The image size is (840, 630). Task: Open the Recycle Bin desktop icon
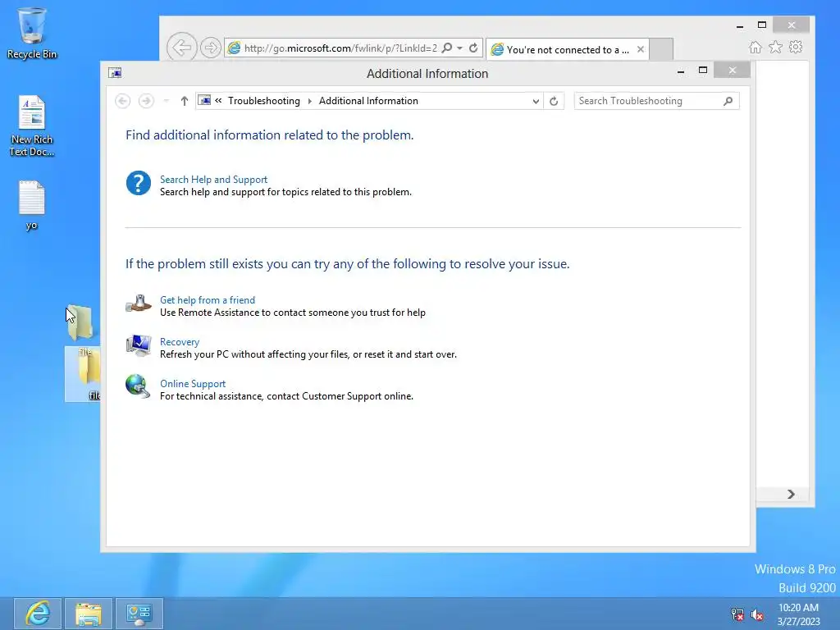(x=32, y=33)
